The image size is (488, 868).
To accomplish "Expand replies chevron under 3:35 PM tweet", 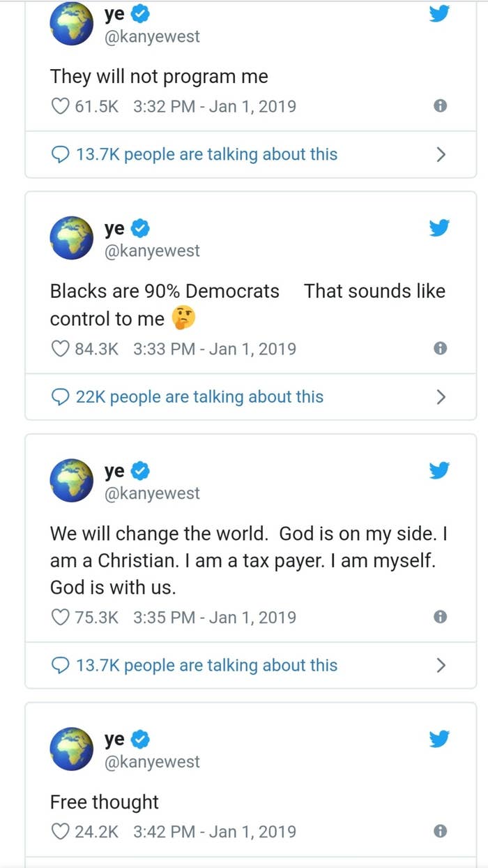I will coord(441,665).
